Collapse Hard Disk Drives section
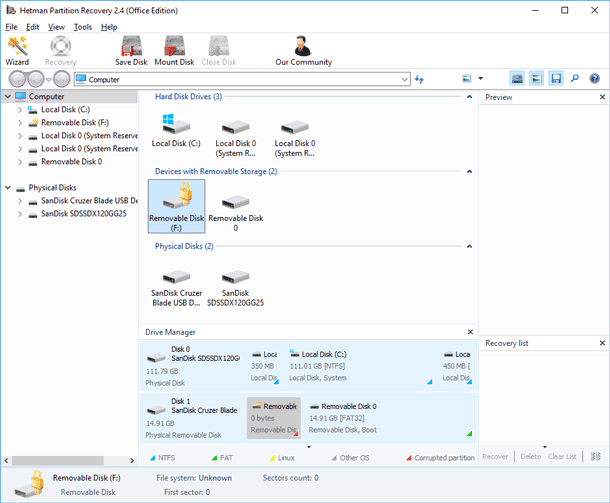Viewport: 610px width, 503px height. (x=470, y=96)
